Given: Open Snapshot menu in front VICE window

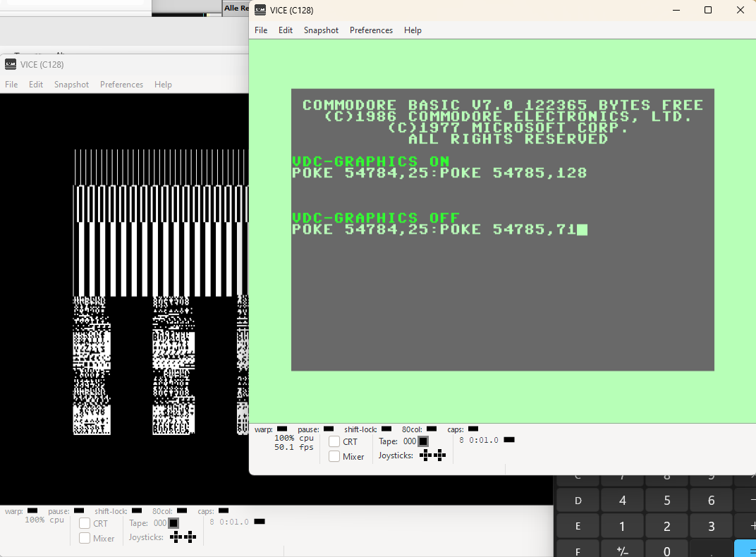Looking at the screenshot, I should [x=321, y=30].
